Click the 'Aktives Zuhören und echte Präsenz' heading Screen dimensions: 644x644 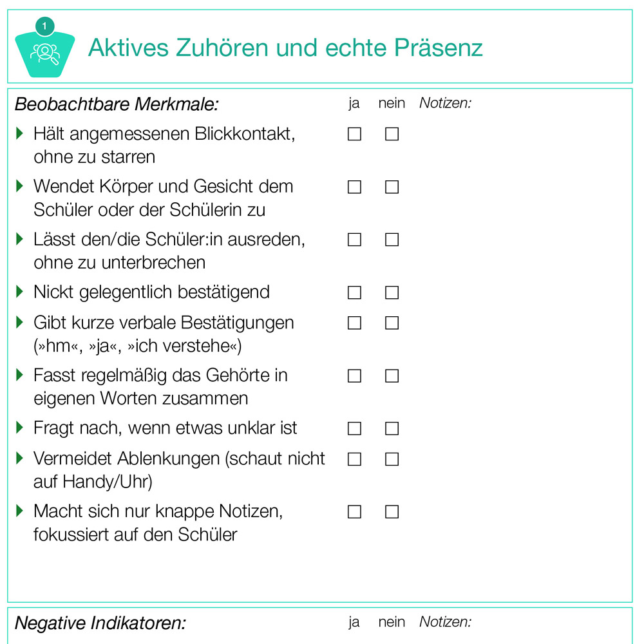[x=285, y=47]
